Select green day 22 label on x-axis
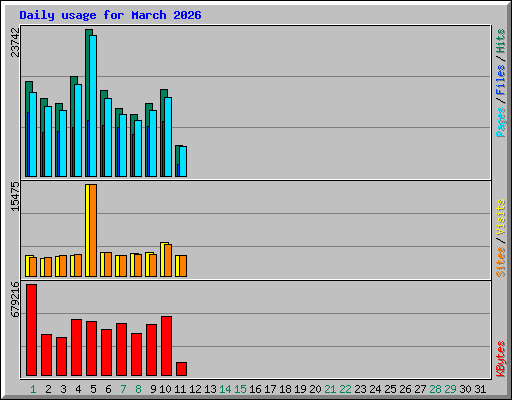Screen dimensions: 512x400 tap(345, 389)
